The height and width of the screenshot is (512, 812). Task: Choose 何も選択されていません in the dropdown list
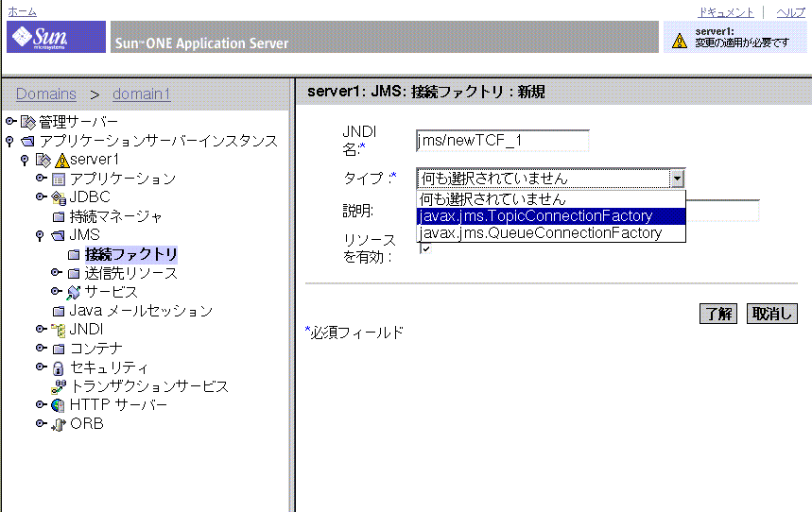[551, 198]
